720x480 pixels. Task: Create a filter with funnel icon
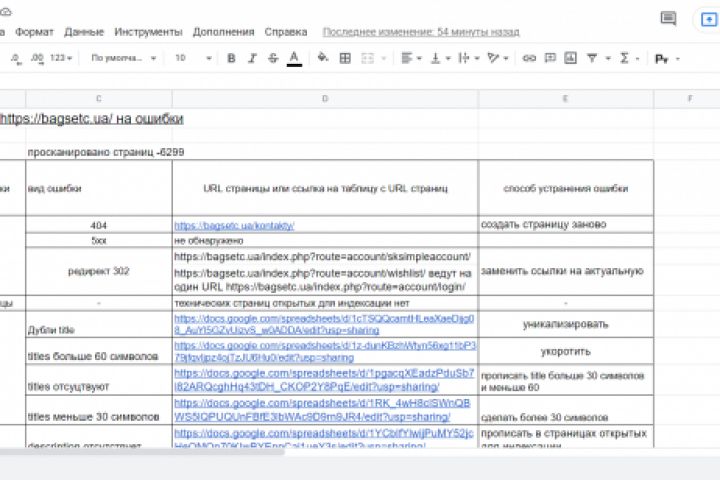tap(592, 58)
